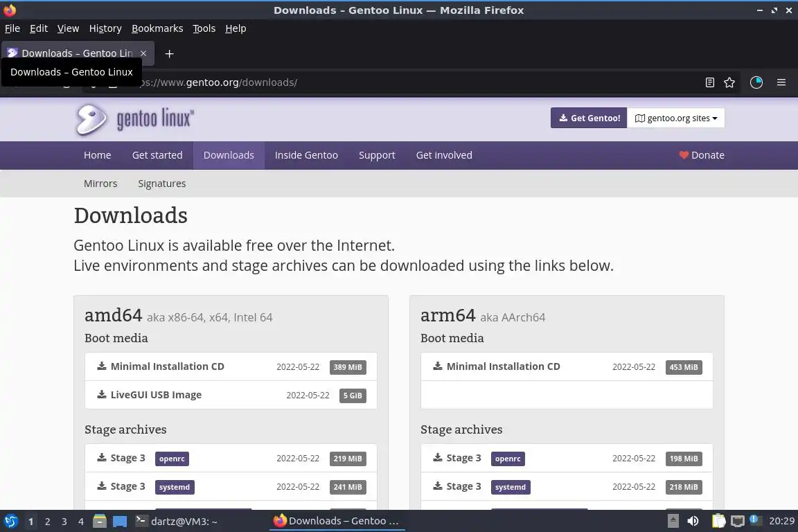Click the notification icon beside the clock
This screenshot has width=798, height=532.
(756, 520)
